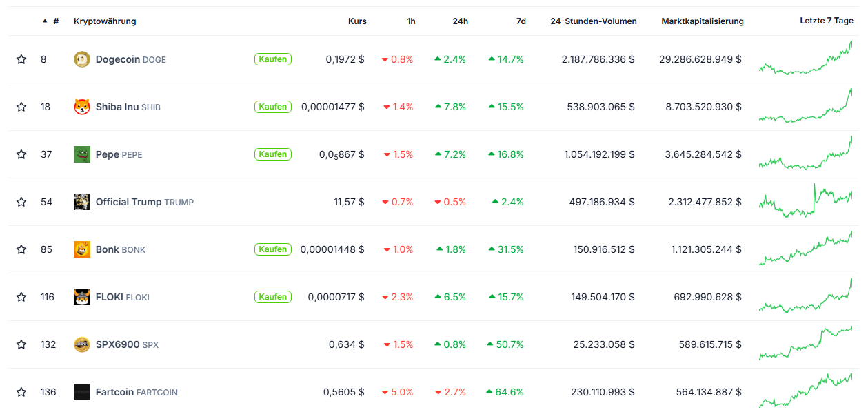The image size is (868, 414).
Task: Click the FLOKI coin logo
Action: point(82,297)
